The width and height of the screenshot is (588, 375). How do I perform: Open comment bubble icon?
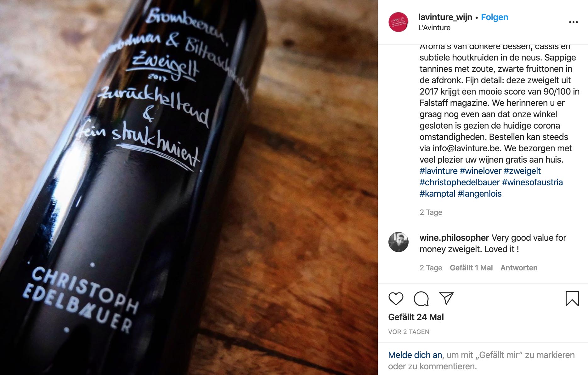coord(421,298)
